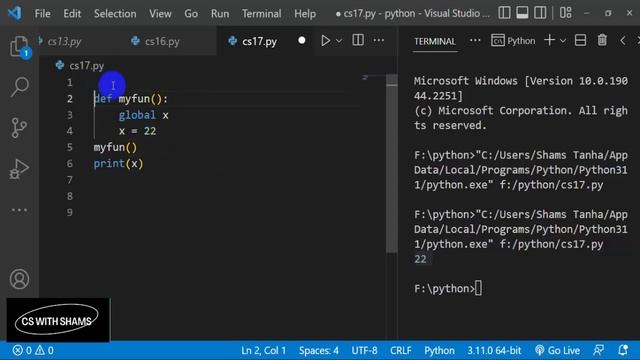The height and width of the screenshot is (360, 640).
Task: Click 'x = 22' on line 4
Action: (138, 131)
